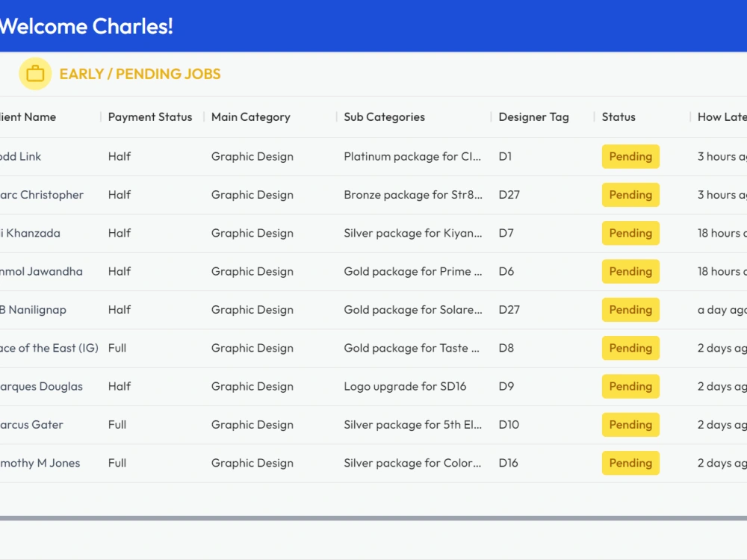Select the Gold package for Prime ... cell
The width and height of the screenshot is (747, 560).
(413, 272)
